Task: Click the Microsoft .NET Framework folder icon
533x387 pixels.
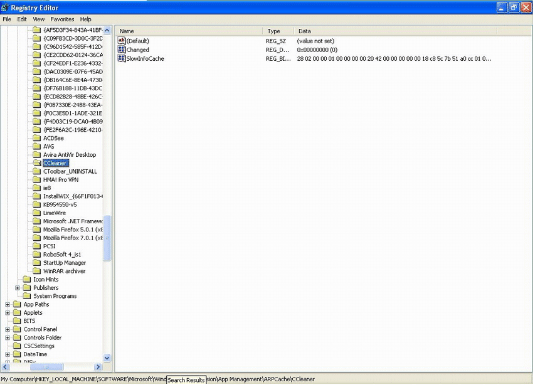Action: (37, 221)
